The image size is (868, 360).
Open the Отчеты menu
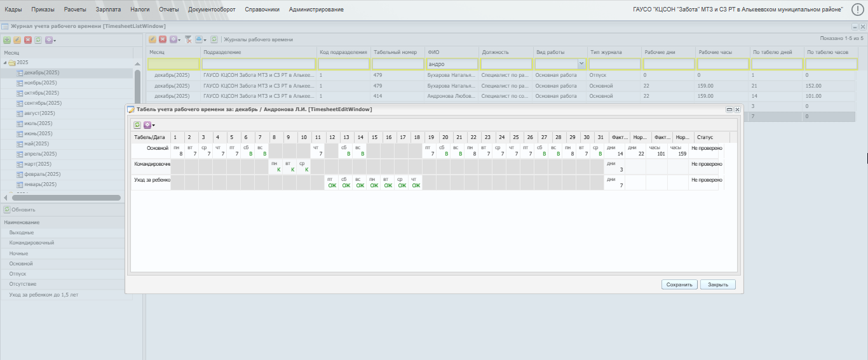click(169, 10)
